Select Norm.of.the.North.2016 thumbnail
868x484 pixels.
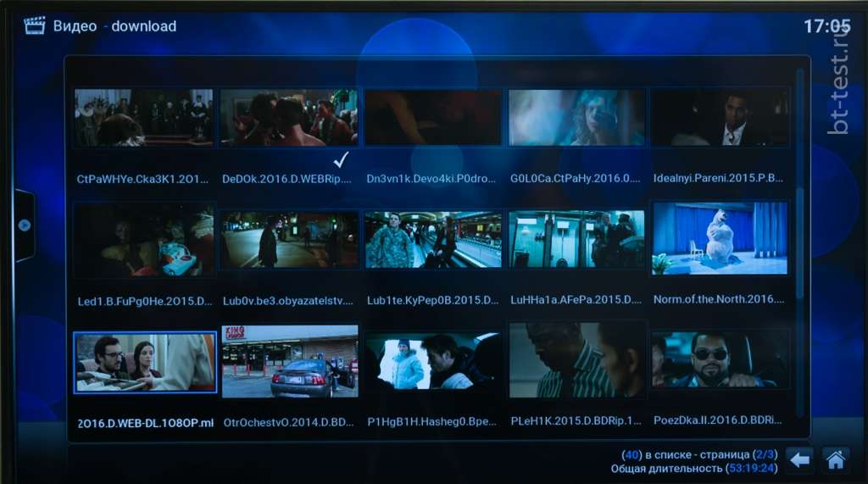[720, 238]
